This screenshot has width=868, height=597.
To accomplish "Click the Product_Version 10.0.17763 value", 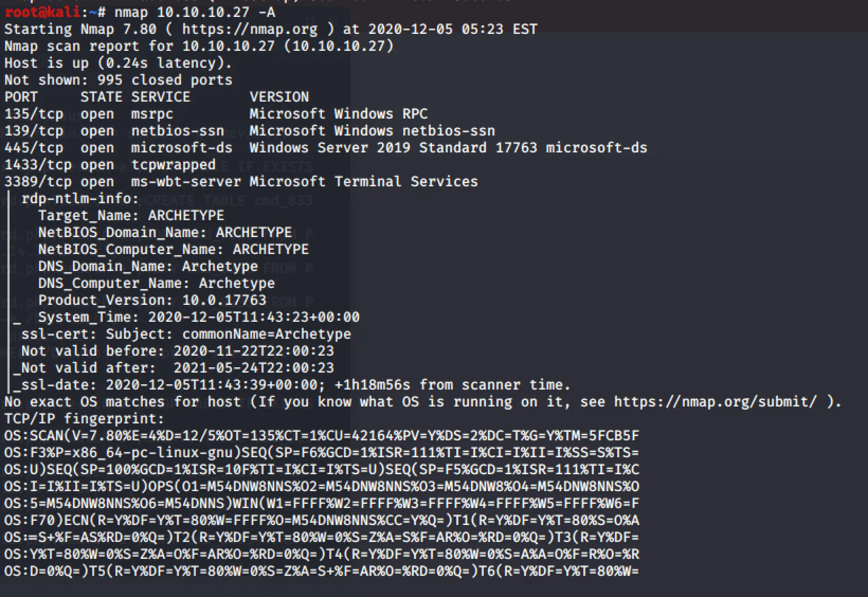I will 224,300.
